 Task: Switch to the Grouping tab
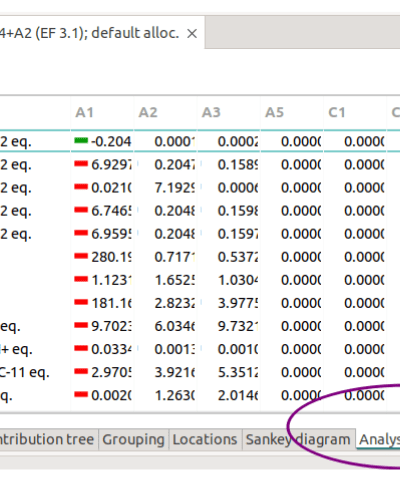tap(133, 439)
